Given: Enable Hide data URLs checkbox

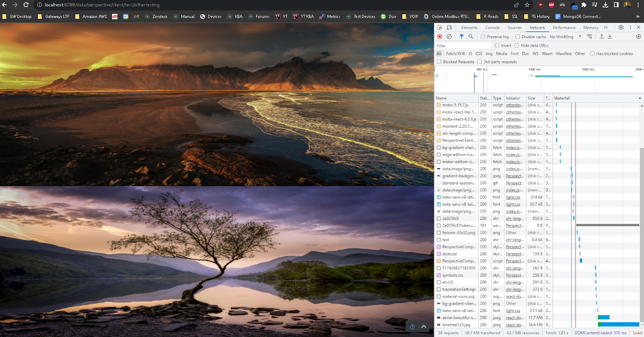Looking at the screenshot, I should click(517, 45).
